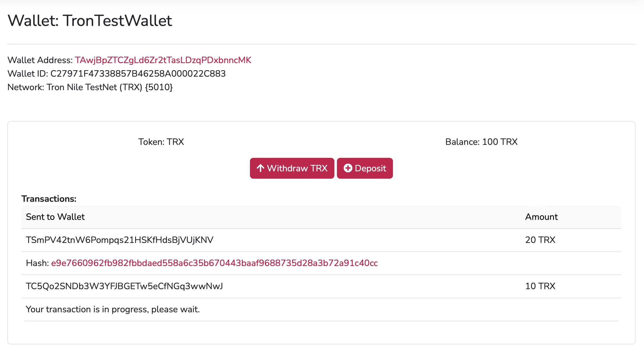Viewport: 644px width, 354px height.
Task: Click the Amount column header
Action: click(541, 217)
